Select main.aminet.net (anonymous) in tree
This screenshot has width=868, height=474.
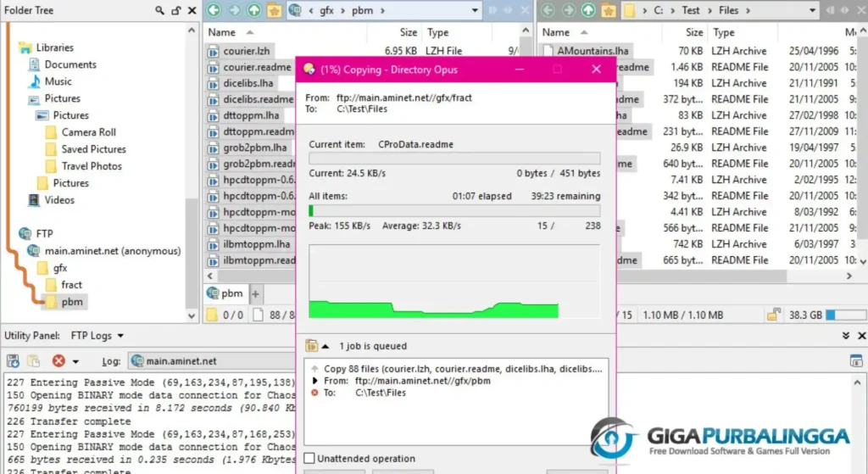(113, 251)
